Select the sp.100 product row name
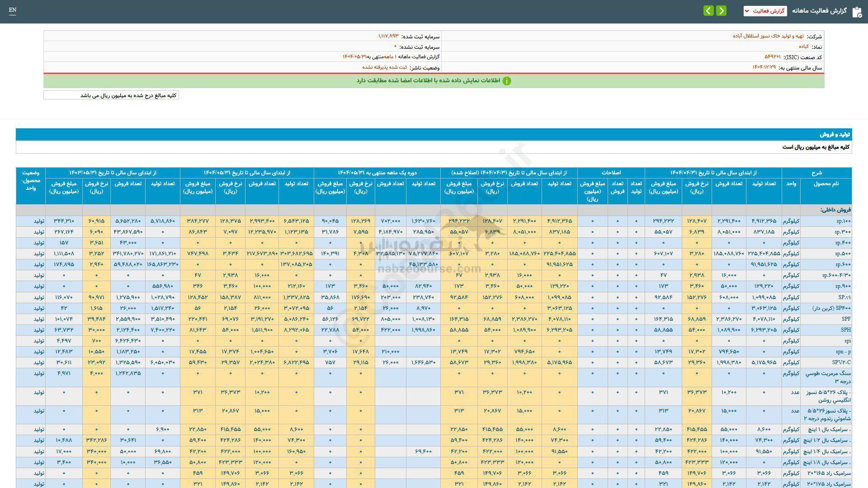Viewport: 868px width, 488px height. 843,221
